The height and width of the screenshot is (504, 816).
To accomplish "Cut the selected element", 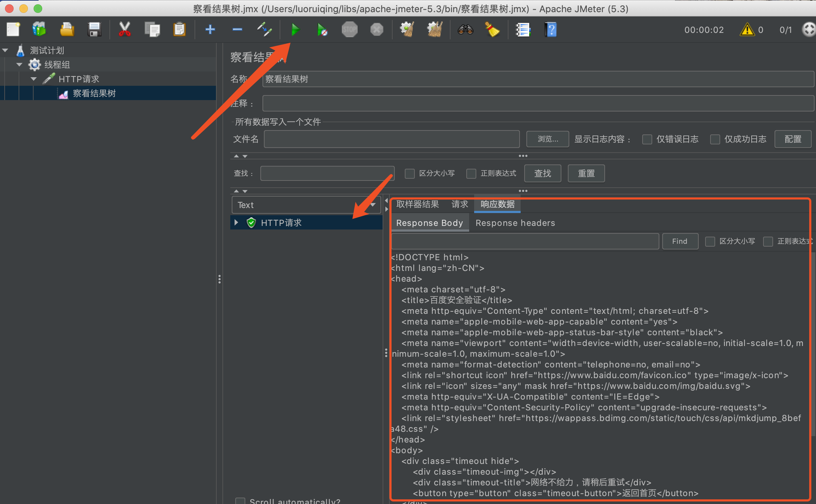I will point(124,29).
